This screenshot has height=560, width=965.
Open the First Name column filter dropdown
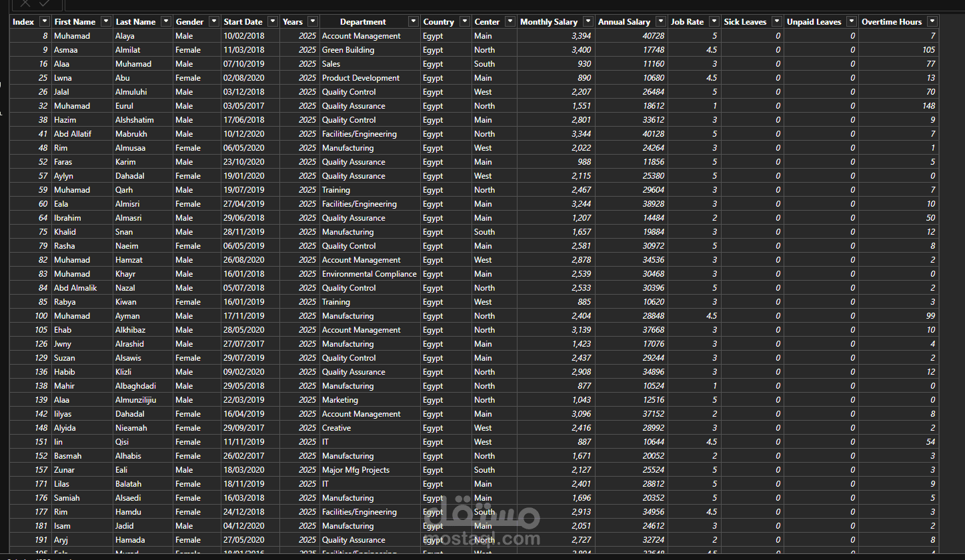point(105,22)
